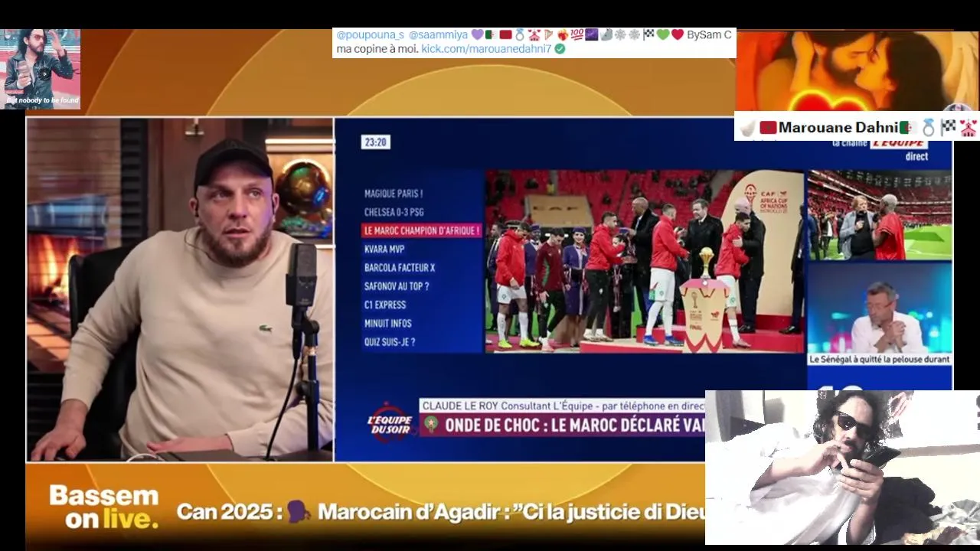980x551 pixels.
Task: Select QUIZ SUIS-JE ? in the rundown
Action: (x=390, y=342)
